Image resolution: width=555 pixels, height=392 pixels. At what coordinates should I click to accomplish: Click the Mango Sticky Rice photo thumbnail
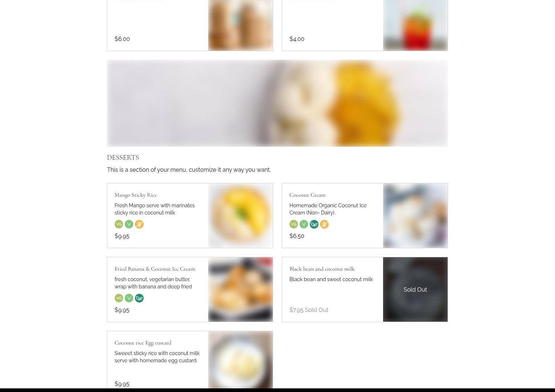tap(240, 216)
